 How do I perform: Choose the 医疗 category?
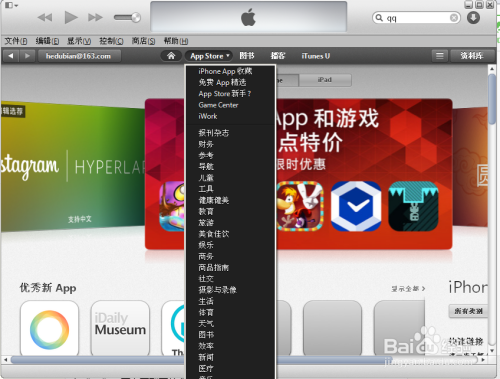pos(206,369)
